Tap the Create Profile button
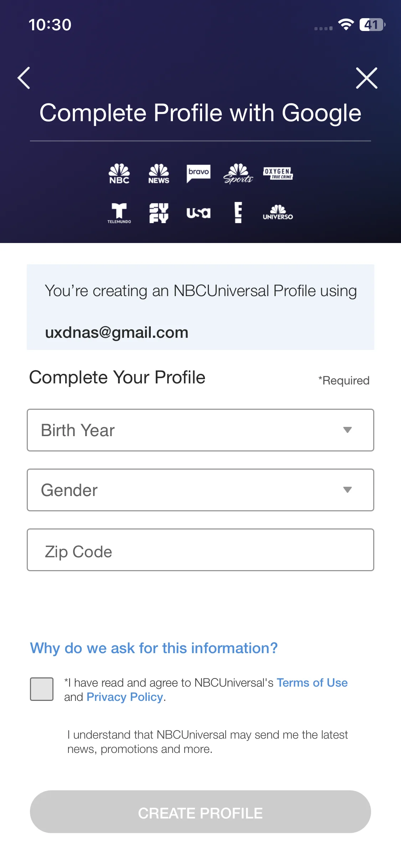 [x=200, y=812]
